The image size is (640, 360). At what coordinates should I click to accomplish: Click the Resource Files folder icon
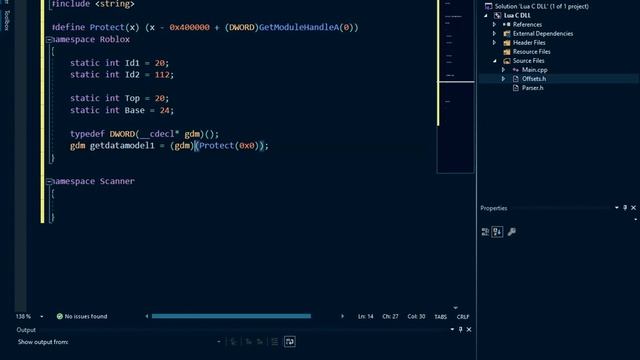point(507,52)
